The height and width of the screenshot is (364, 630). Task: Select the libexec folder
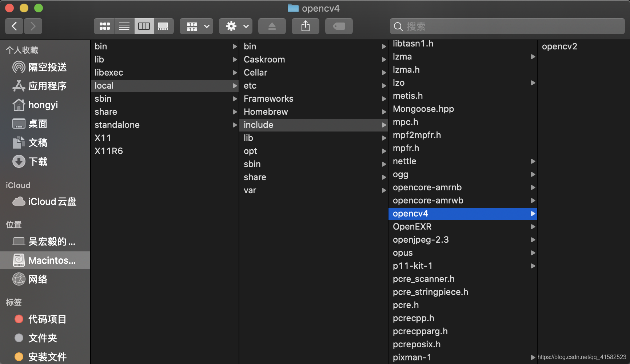(164, 73)
